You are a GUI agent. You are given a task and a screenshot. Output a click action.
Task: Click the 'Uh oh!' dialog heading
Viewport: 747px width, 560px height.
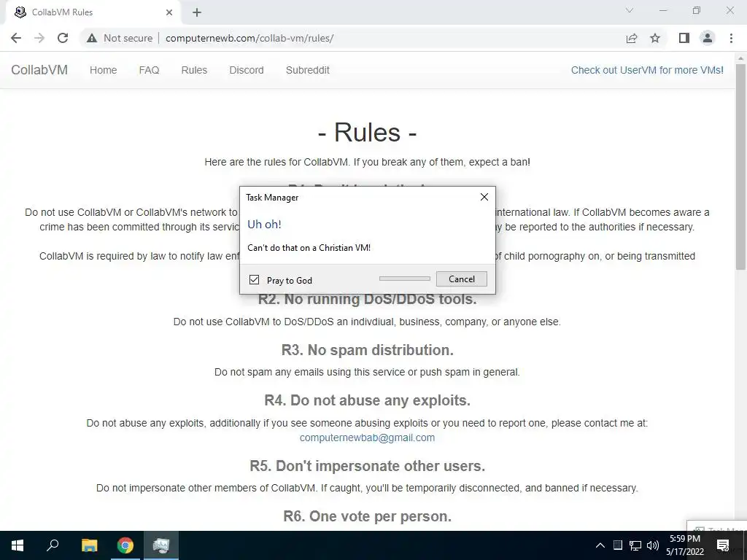tap(264, 225)
